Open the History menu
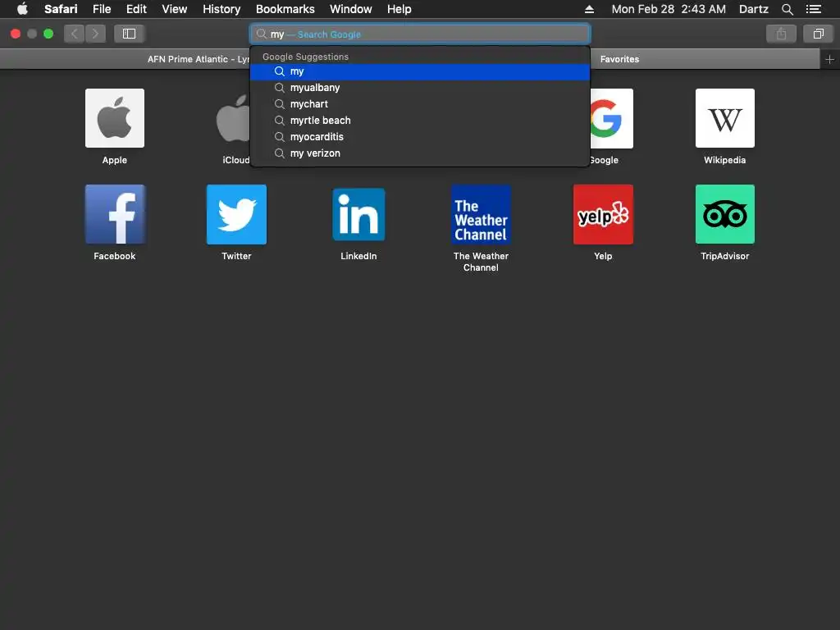 pyautogui.click(x=221, y=9)
